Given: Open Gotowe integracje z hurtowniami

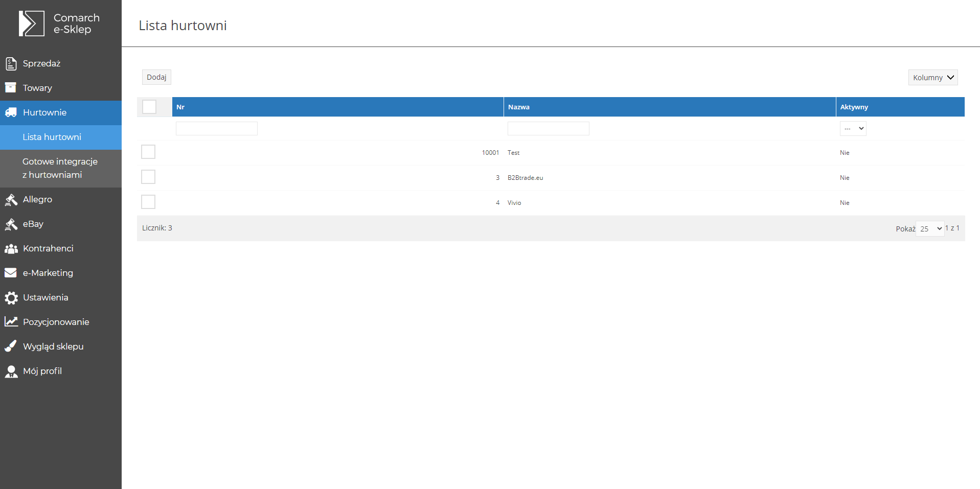Looking at the screenshot, I should pos(61,168).
